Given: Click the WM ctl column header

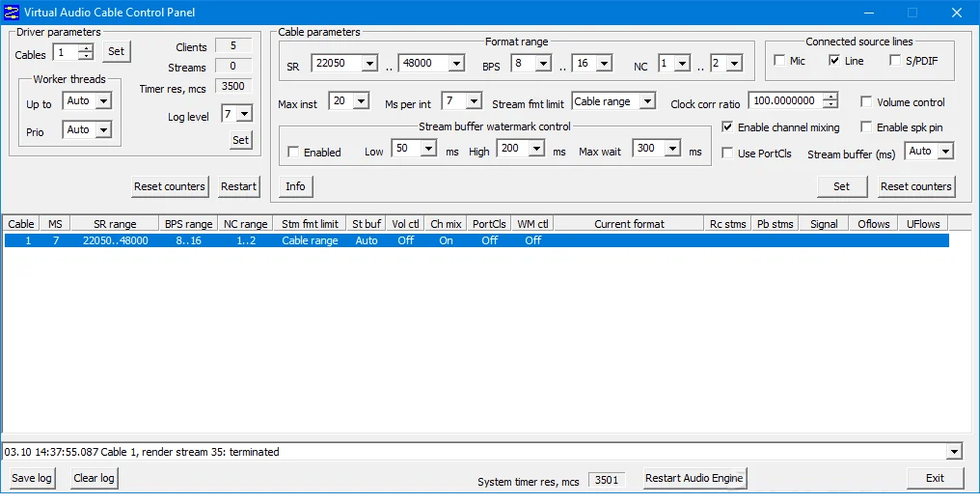Looking at the screenshot, I should [x=532, y=224].
